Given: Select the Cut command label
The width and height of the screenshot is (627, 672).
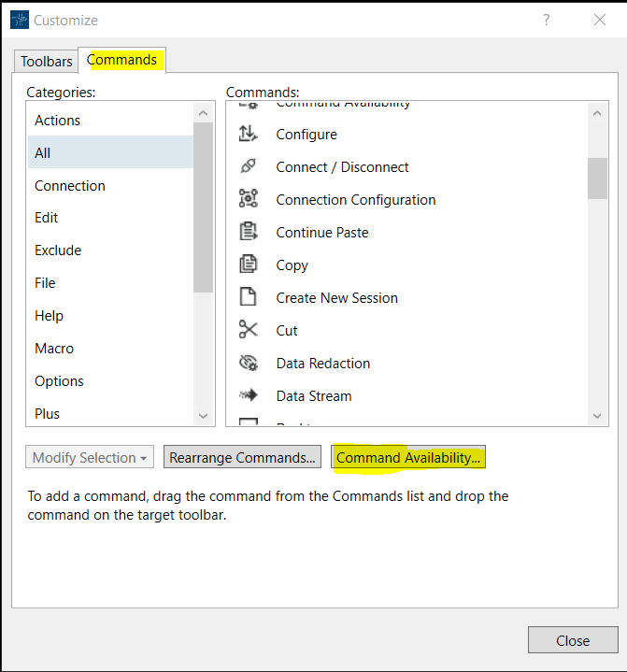Looking at the screenshot, I should pos(287,331).
